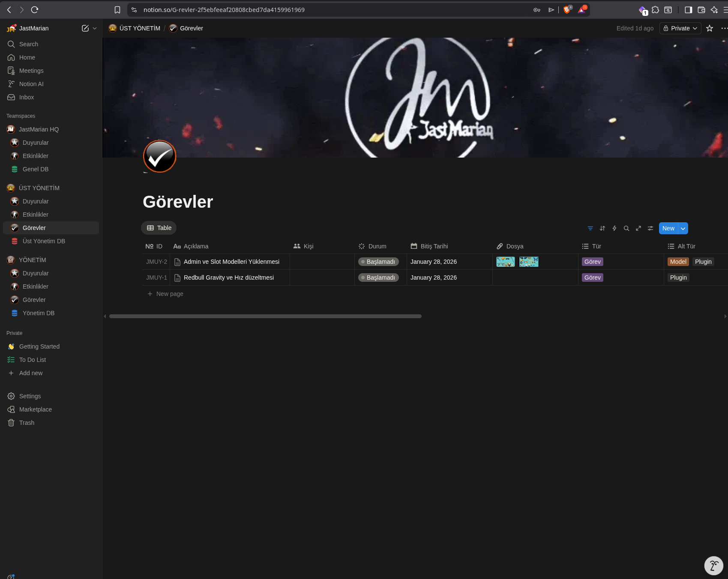This screenshot has width=728, height=579.
Task: Search the database with the magnifier icon
Action: pos(626,228)
